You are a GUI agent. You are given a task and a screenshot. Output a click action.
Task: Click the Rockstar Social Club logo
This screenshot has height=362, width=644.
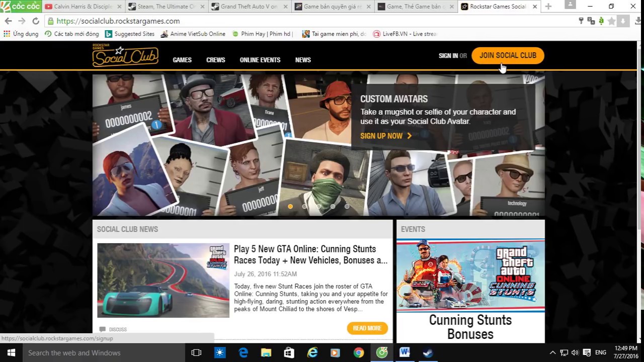pos(125,55)
